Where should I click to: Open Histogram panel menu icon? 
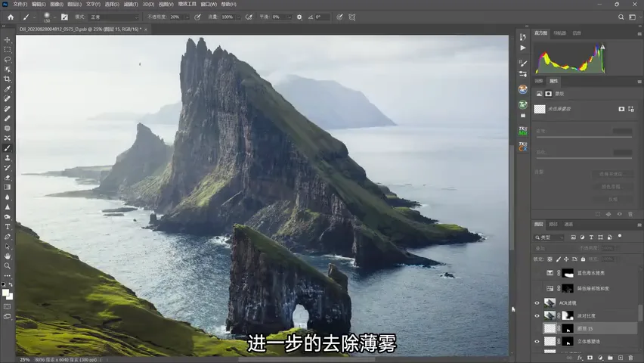coord(639,34)
